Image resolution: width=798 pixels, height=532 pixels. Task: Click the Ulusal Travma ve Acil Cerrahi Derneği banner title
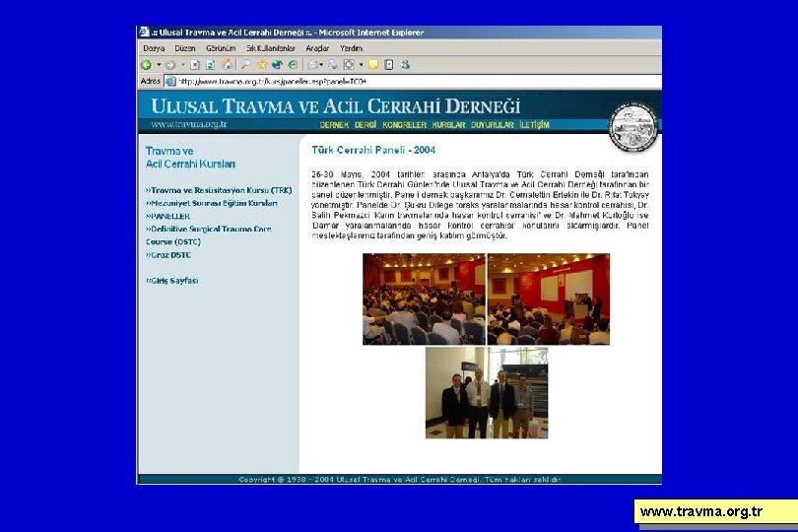tap(336, 105)
